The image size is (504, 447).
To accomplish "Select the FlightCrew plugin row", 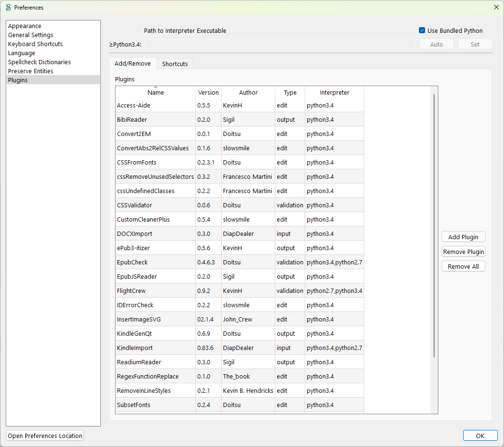I will pos(240,291).
